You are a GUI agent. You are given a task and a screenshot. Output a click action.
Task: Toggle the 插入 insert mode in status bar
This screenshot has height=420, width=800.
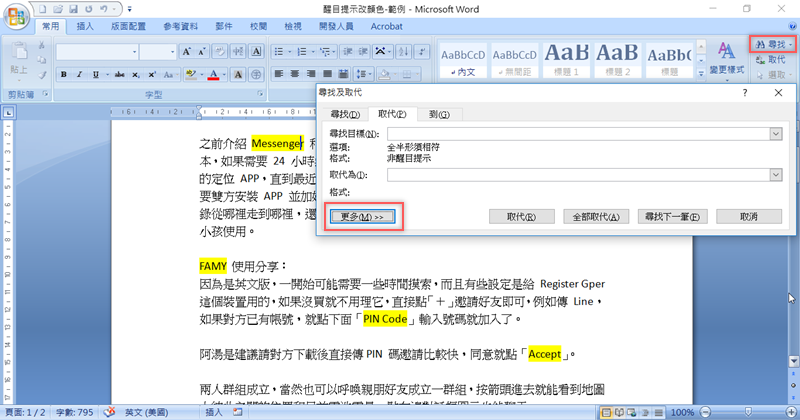[213, 412]
